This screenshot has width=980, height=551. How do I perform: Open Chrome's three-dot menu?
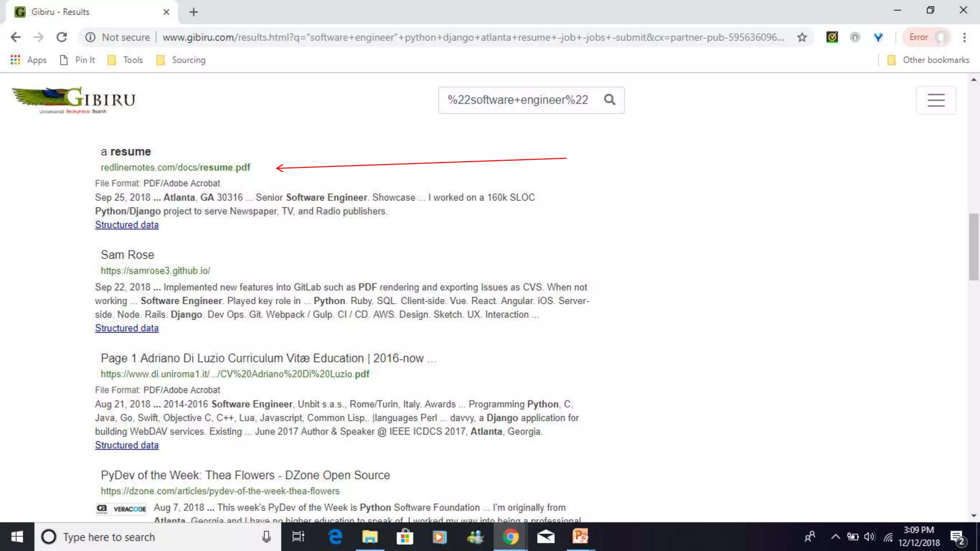point(964,37)
